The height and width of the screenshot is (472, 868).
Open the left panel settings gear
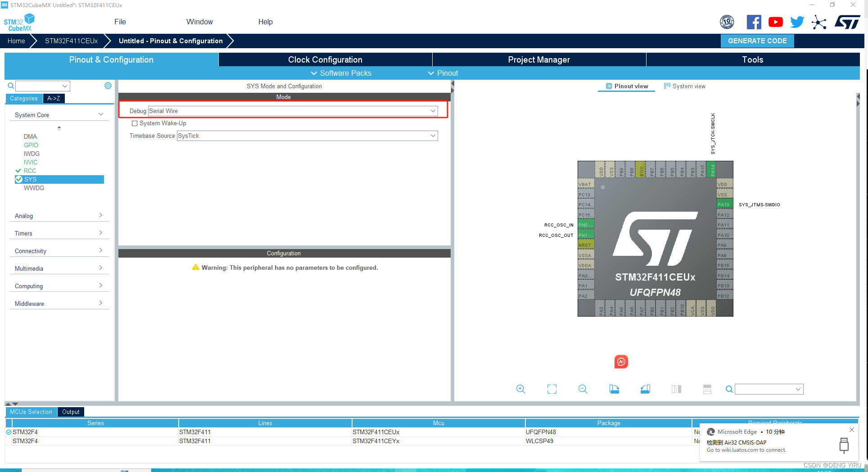108,85
